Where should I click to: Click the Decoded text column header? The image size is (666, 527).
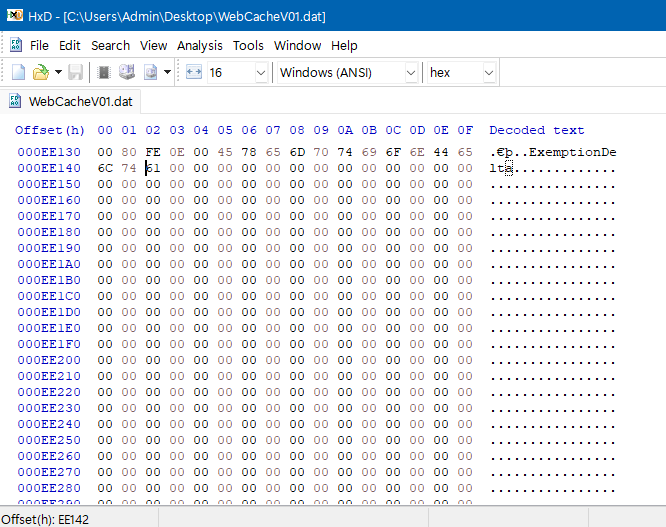(x=536, y=130)
